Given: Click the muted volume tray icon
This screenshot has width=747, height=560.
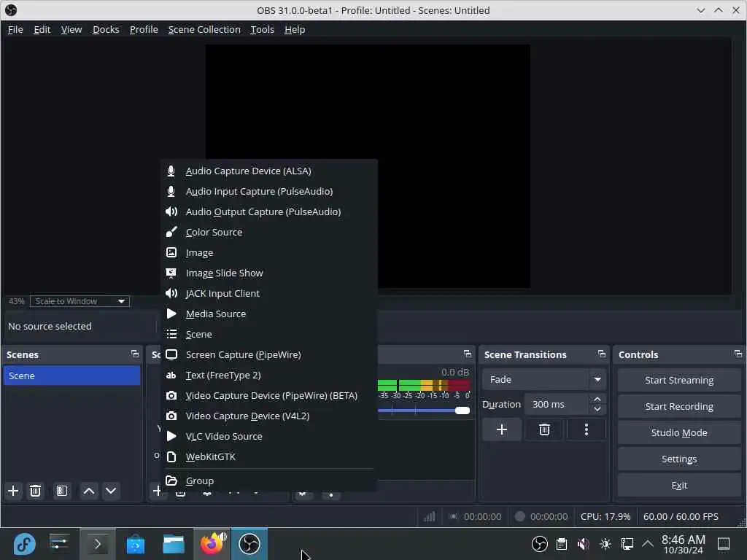Looking at the screenshot, I should [x=583, y=544].
